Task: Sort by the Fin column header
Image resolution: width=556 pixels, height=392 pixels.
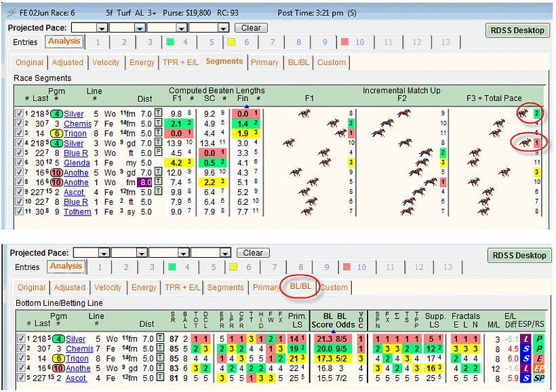Action: tap(243, 98)
